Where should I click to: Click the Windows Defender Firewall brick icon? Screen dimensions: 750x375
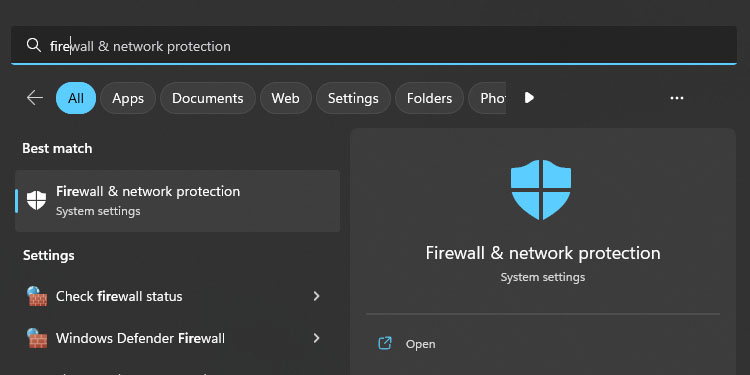[x=37, y=338]
